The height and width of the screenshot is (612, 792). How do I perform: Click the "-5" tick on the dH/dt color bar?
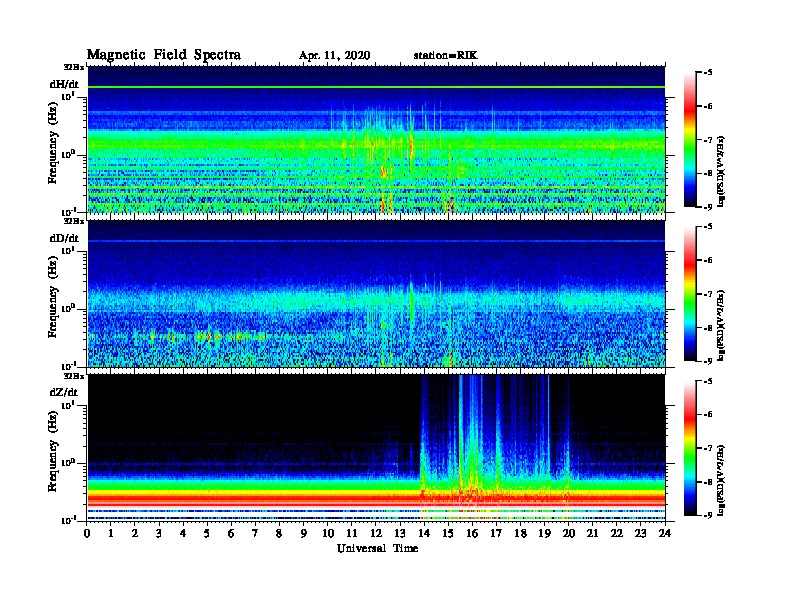tap(708, 73)
